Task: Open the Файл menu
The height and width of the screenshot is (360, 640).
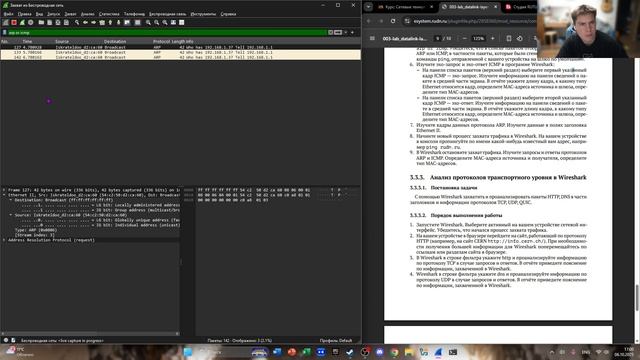Action: [x=8, y=14]
